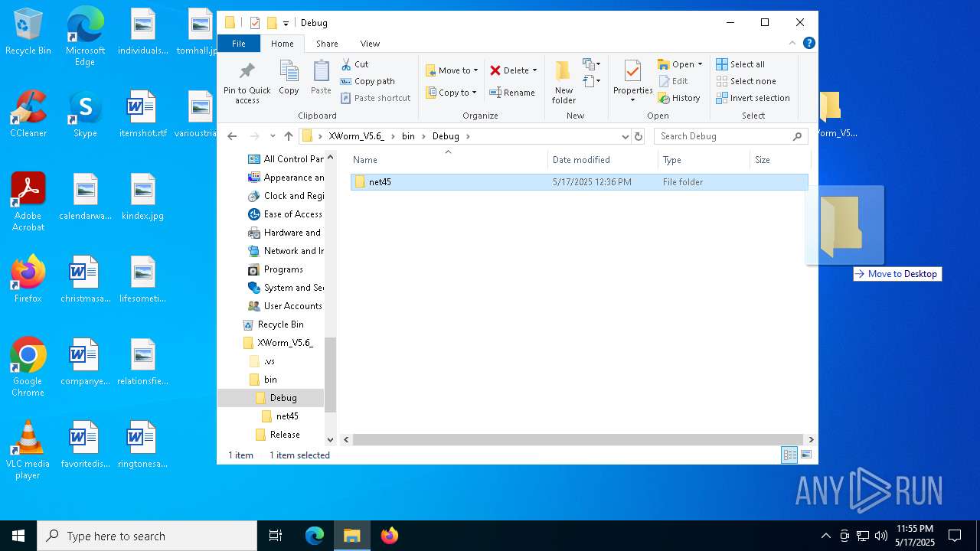Select kindex.jpg desktop file
This screenshot has height=551, width=980.
(142, 197)
